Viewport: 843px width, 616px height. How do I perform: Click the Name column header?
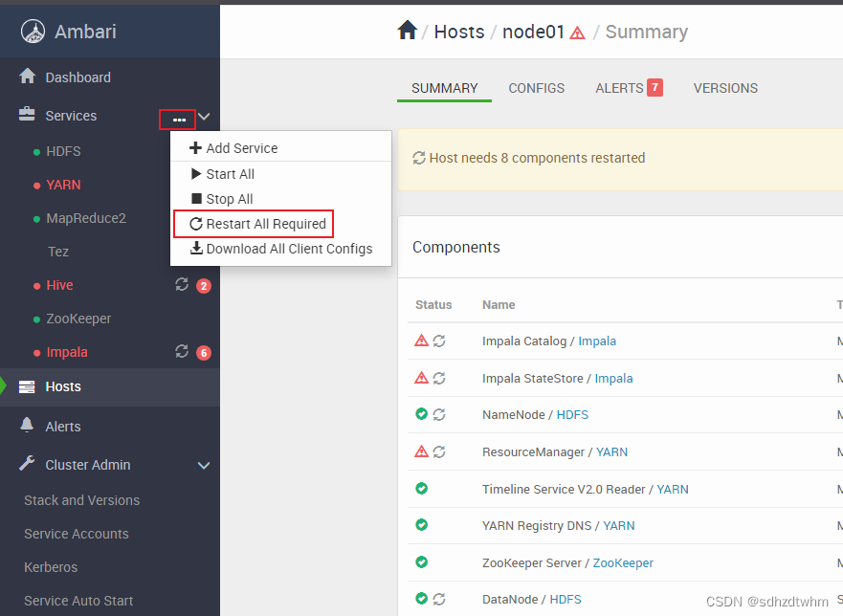[499, 305]
